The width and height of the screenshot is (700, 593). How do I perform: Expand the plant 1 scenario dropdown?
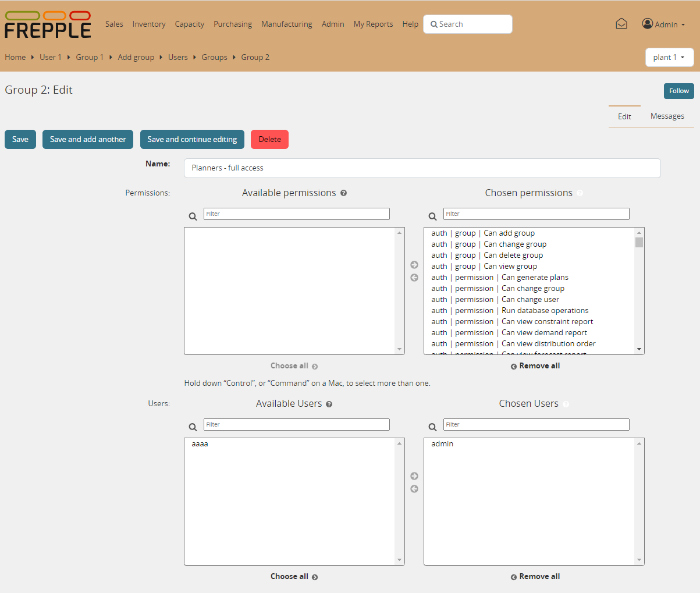coord(669,57)
